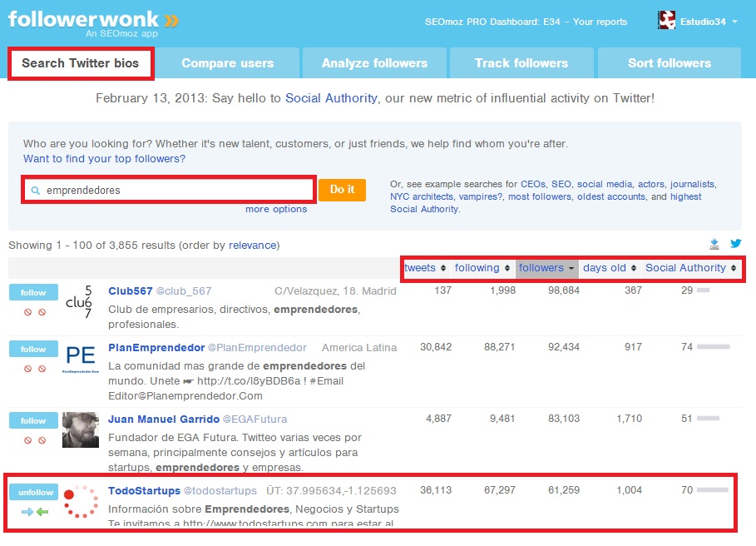Open the Track followers tab
Image resolution: width=756 pixels, height=546 pixels.
click(521, 63)
